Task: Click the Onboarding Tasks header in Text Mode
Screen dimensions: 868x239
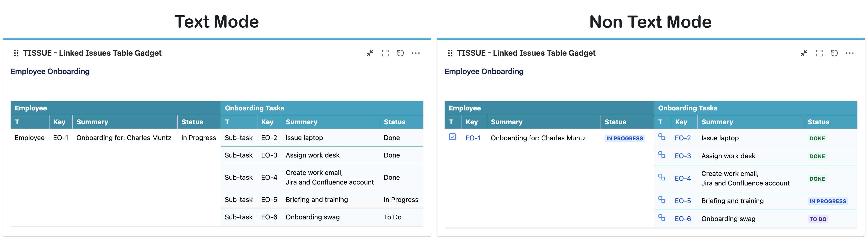Action: pos(254,108)
